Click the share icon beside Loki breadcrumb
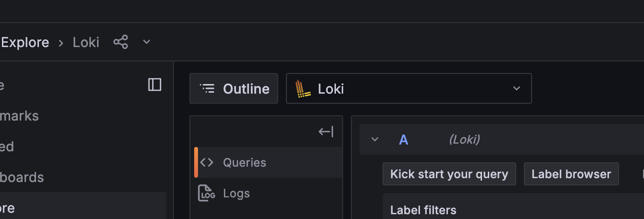 click(x=121, y=42)
